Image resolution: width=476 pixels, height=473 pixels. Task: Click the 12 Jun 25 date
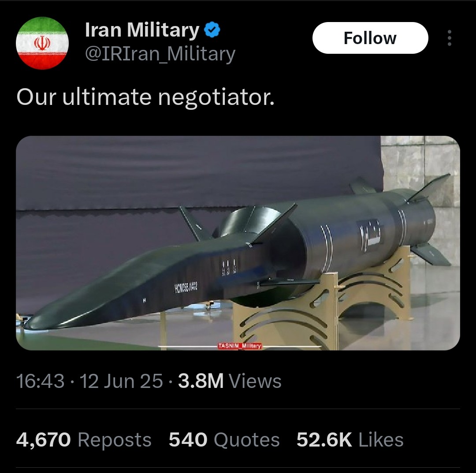click(122, 381)
